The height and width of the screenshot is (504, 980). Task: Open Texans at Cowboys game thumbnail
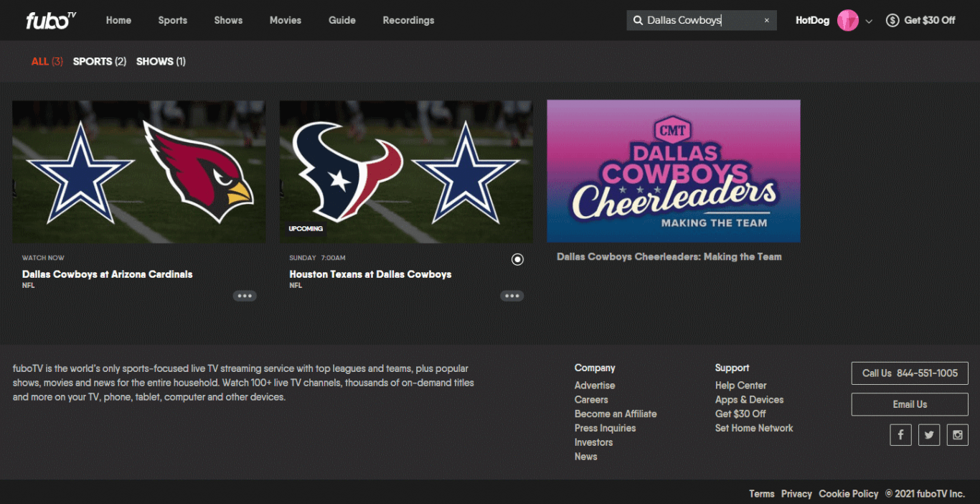coord(406,172)
